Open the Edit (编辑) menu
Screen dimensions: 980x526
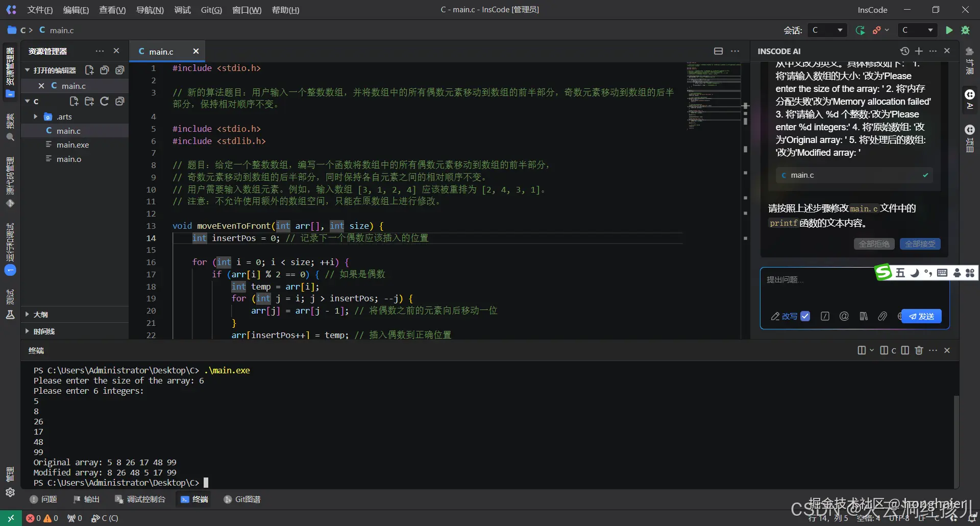coord(76,10)
